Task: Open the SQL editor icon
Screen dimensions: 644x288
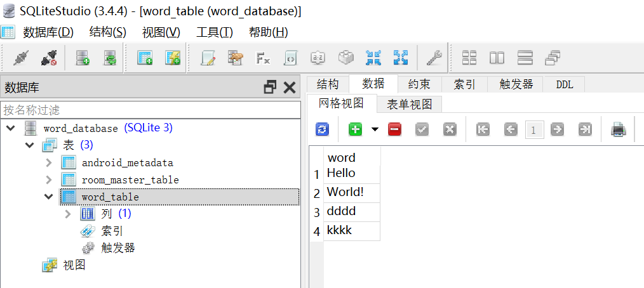Action: (x=208, y=58)
